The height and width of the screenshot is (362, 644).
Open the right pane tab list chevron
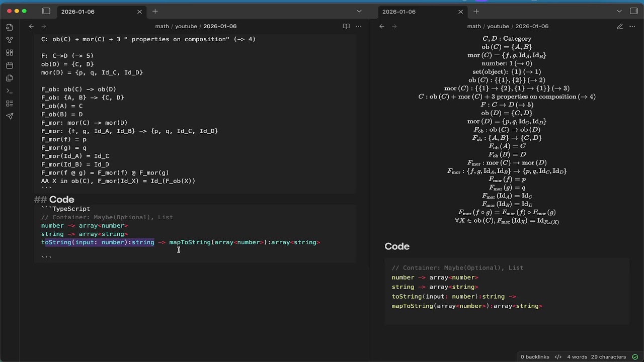pyautogui.click(x=619, y=11)
